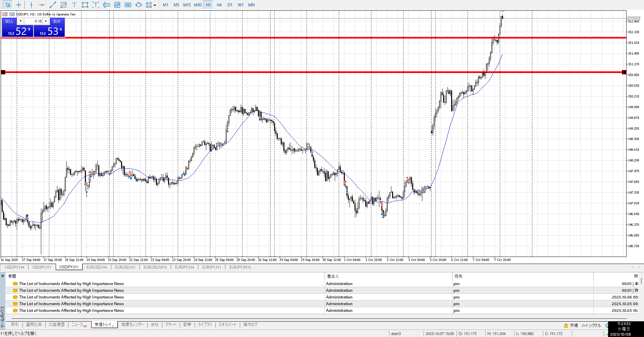Click the lot volume input field
Viewport: 644px width, 337px height.
click(x=34, y=21)
